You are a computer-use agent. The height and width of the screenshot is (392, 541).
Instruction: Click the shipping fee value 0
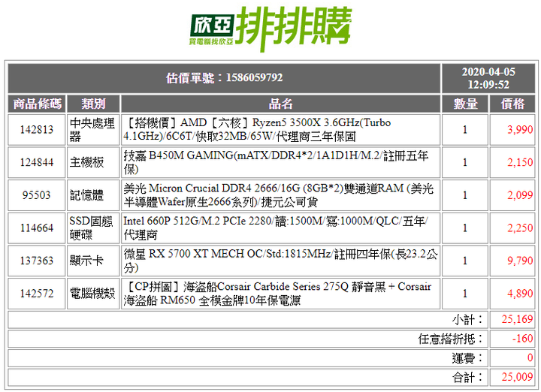point(530,358)
